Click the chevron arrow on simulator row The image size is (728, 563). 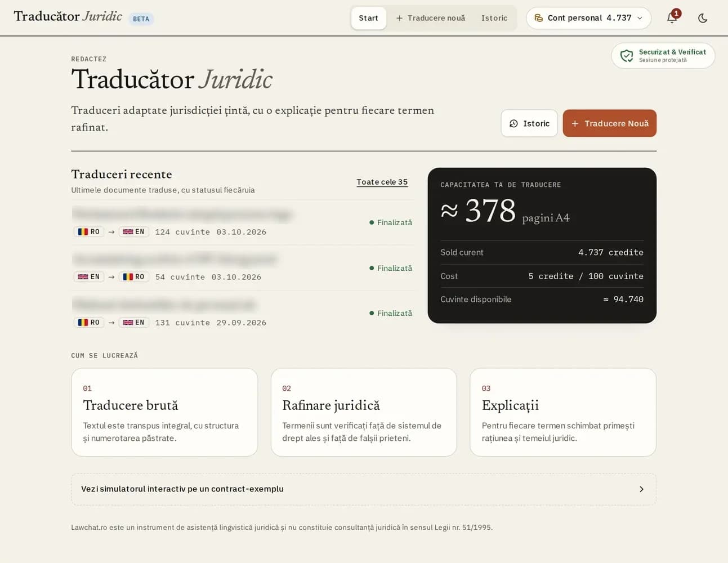point(641,489)
